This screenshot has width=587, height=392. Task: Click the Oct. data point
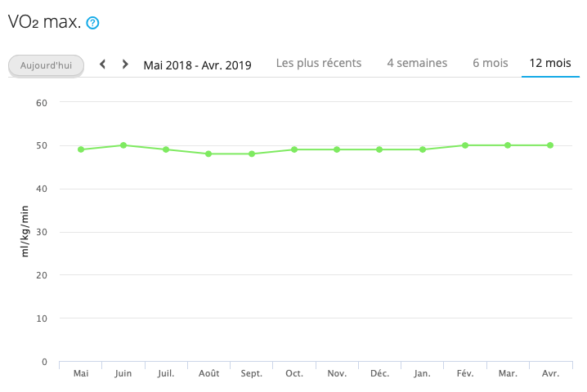(x=294, y=149)
